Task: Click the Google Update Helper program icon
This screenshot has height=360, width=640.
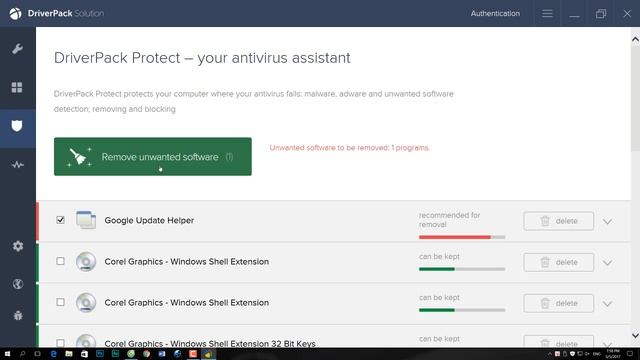Action: [x=86, y=220]
